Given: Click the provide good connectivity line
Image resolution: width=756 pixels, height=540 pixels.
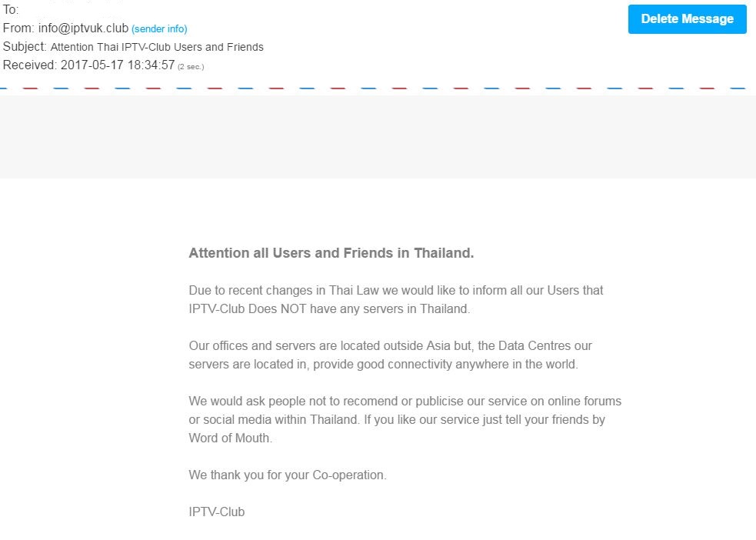Looking at the screenshot, I should (x=383, y=364).
